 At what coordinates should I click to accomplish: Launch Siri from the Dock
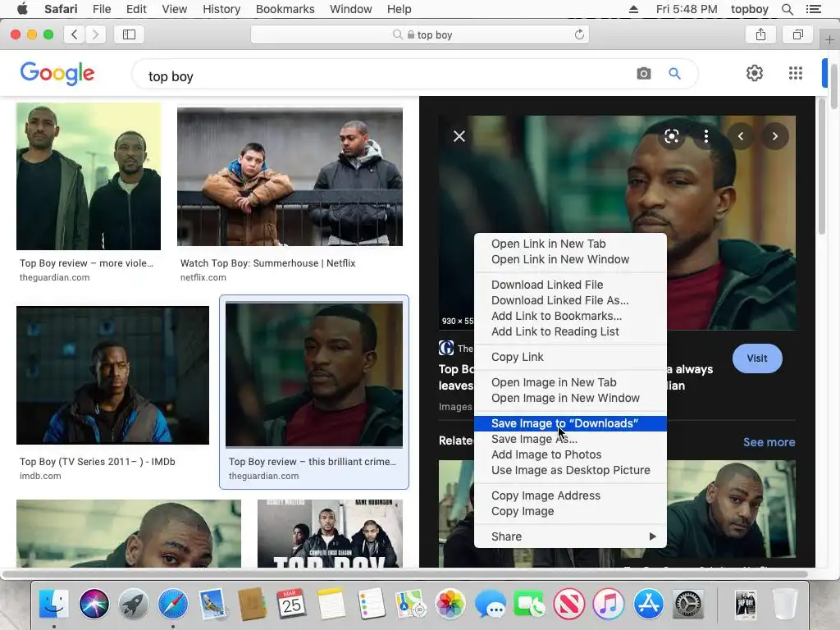(x=94, y=604)
